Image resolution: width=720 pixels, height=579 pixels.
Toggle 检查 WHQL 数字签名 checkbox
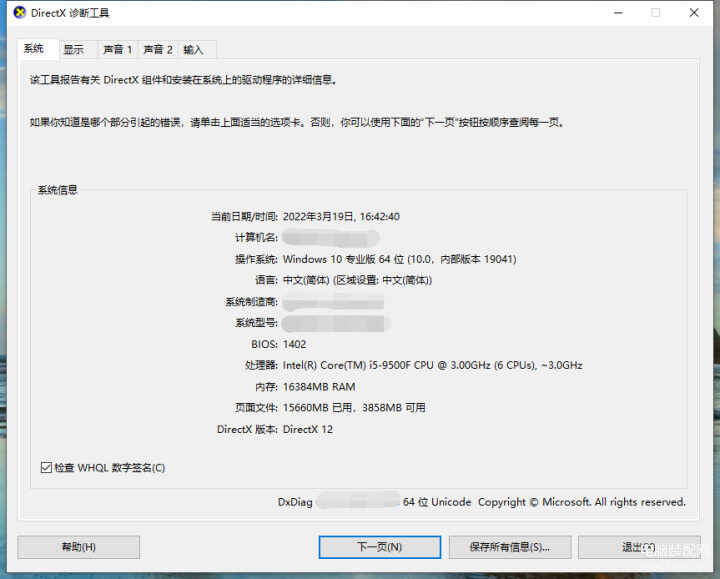pyautogui.click(x=46, y=467)
